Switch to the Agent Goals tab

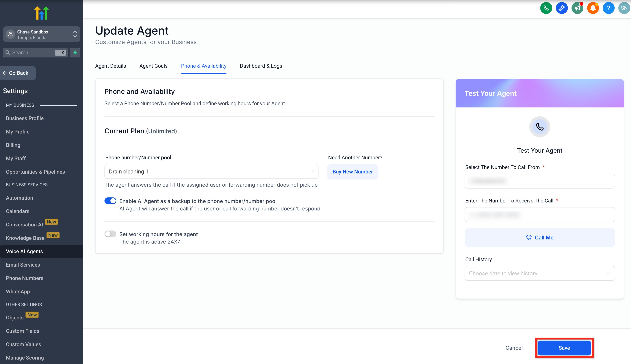(x=154, y=66)
